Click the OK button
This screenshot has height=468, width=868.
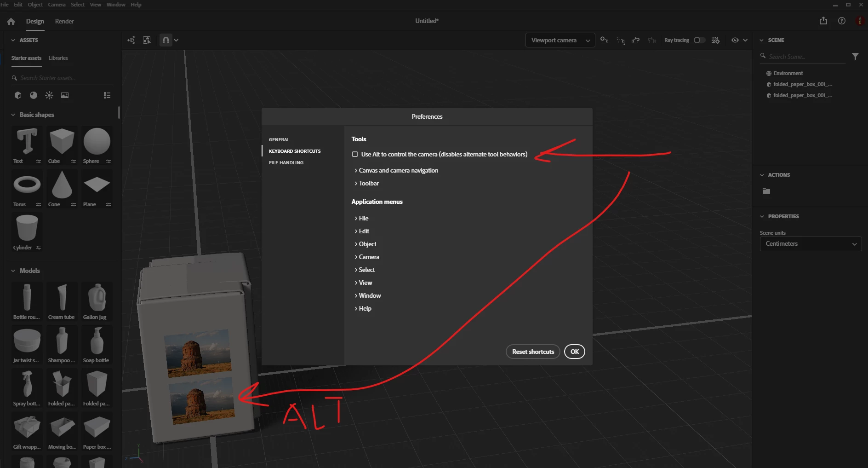click(x=575, y=352)
